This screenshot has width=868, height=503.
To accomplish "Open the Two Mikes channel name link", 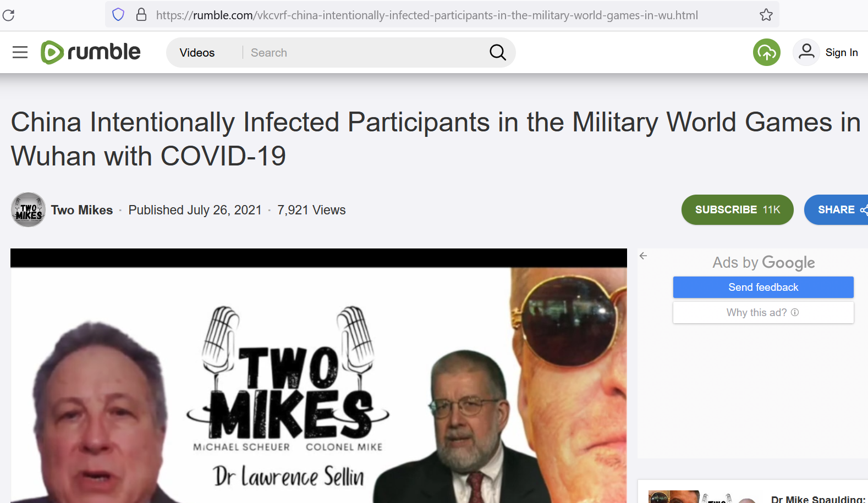I will tap(82, 210).
